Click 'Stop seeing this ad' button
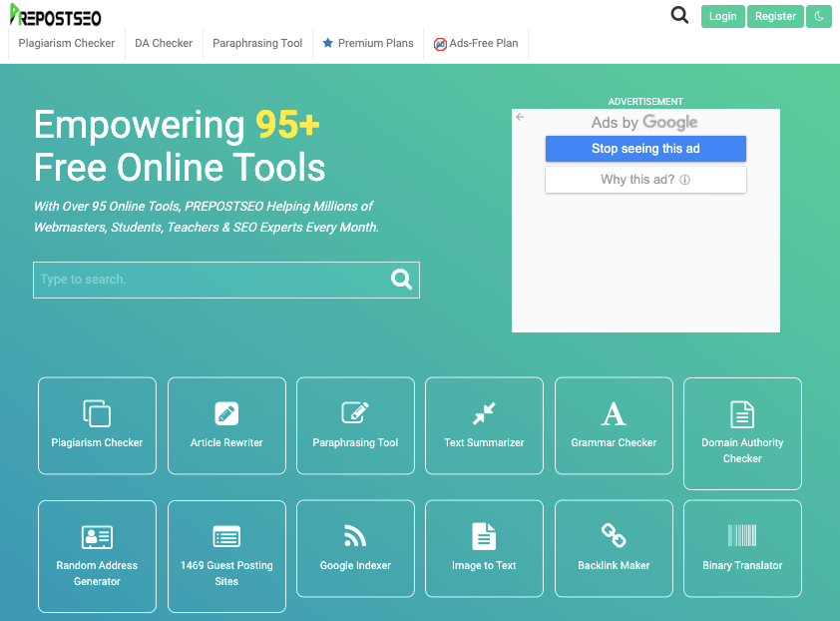Viewport: 840px width, 621px height. 645,149
